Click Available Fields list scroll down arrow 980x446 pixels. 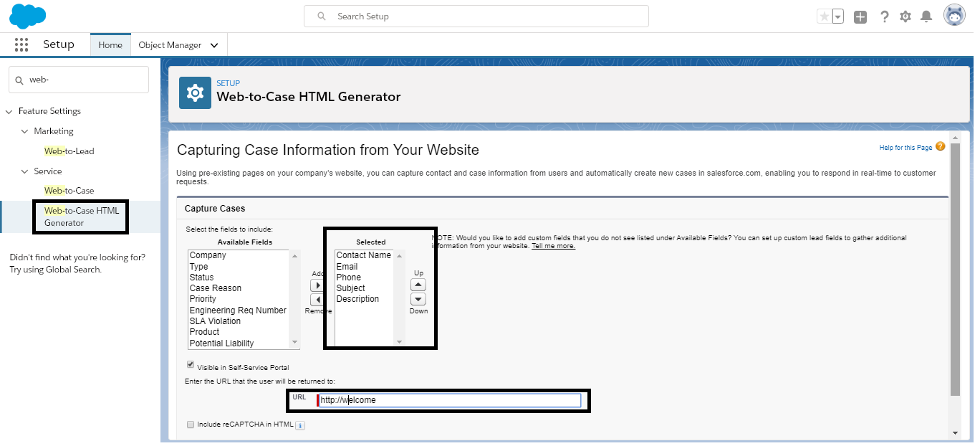[294, 343]
